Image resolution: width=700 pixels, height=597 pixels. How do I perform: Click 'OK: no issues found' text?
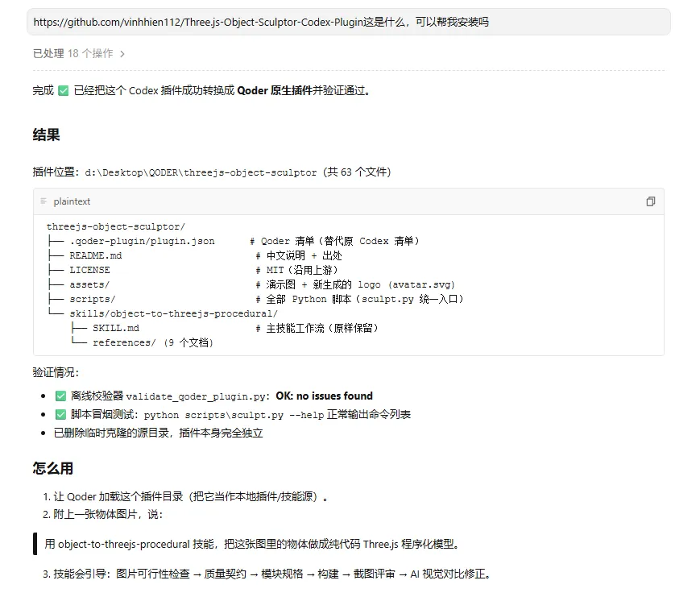(x=324, y=396)
